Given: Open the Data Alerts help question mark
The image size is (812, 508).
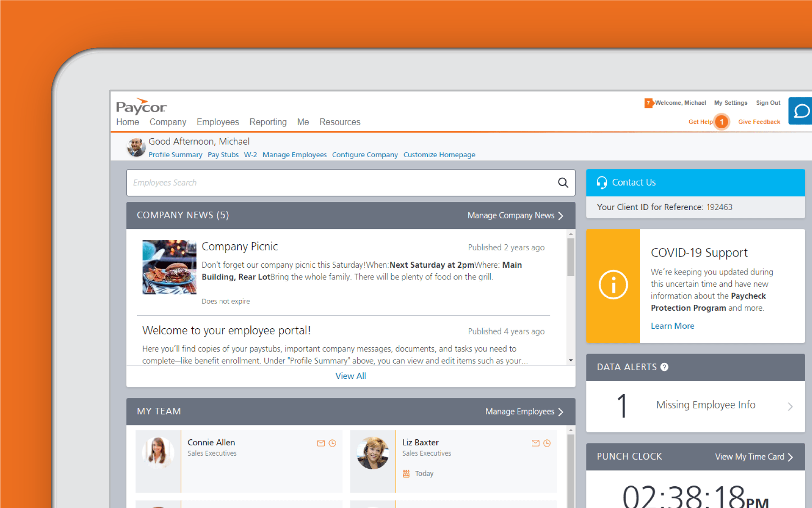Looking at the screenshot, I should tap(664, 367).
